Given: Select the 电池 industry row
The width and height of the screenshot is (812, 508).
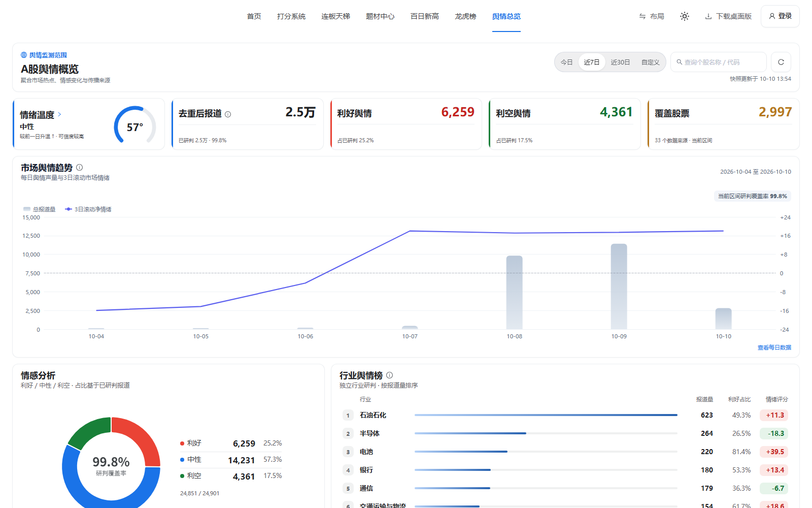Looking at the screenshot, I should point(565,452).
